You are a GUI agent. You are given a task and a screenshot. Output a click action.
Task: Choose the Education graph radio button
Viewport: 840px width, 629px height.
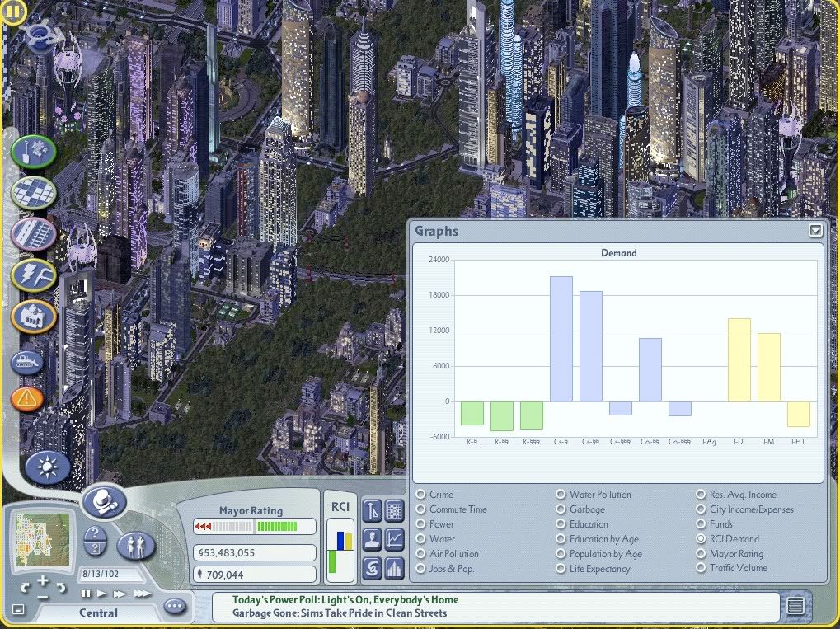[561, 524]
